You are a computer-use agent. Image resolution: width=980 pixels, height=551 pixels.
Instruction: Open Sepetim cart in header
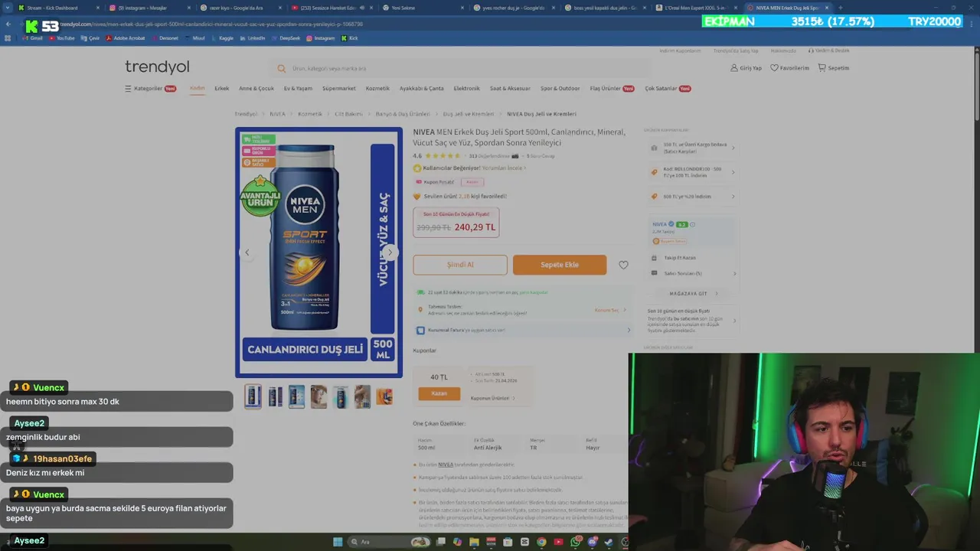click(834, 68)
